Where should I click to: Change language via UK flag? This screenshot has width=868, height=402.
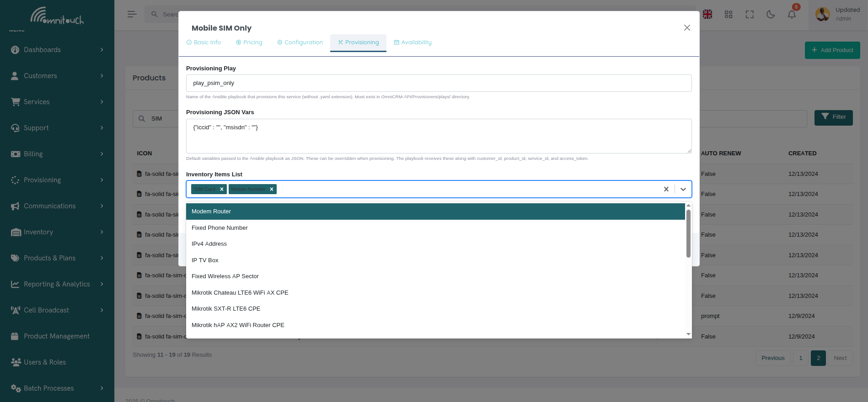(707, 15)
